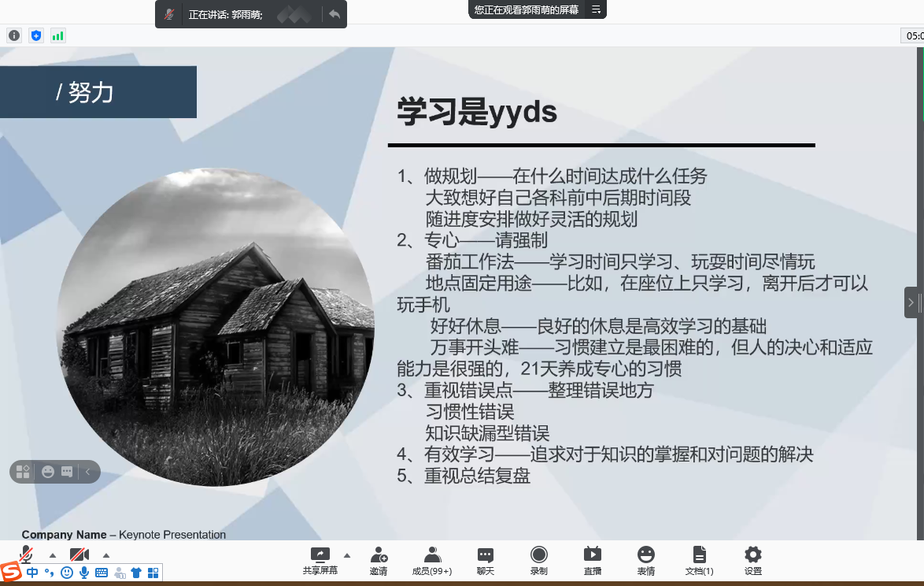The width and height of the screenshot is (924, 586).
Task: Open the 直播 live stream option
Action: point(592,559)
